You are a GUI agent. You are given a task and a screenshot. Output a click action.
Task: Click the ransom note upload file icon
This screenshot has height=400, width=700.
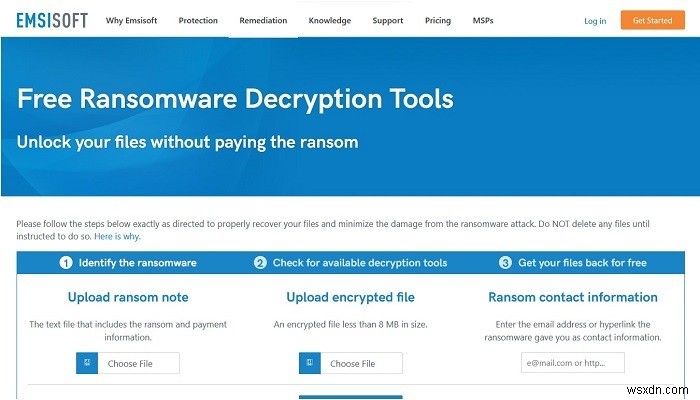pos(87,363)
